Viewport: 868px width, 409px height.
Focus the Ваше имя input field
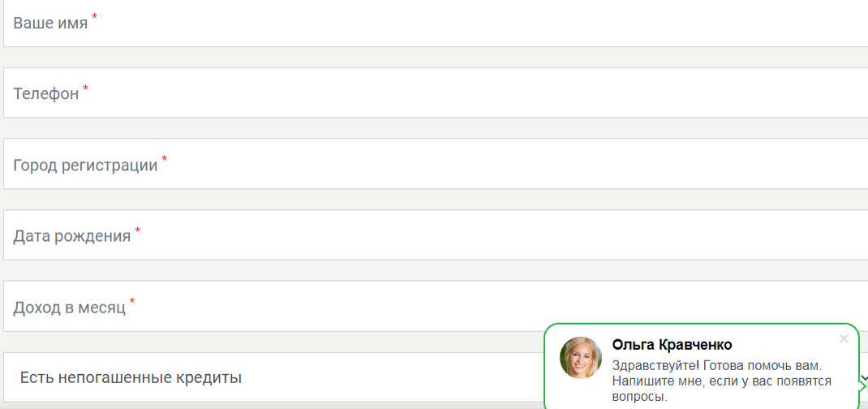[x=436, y=22]
